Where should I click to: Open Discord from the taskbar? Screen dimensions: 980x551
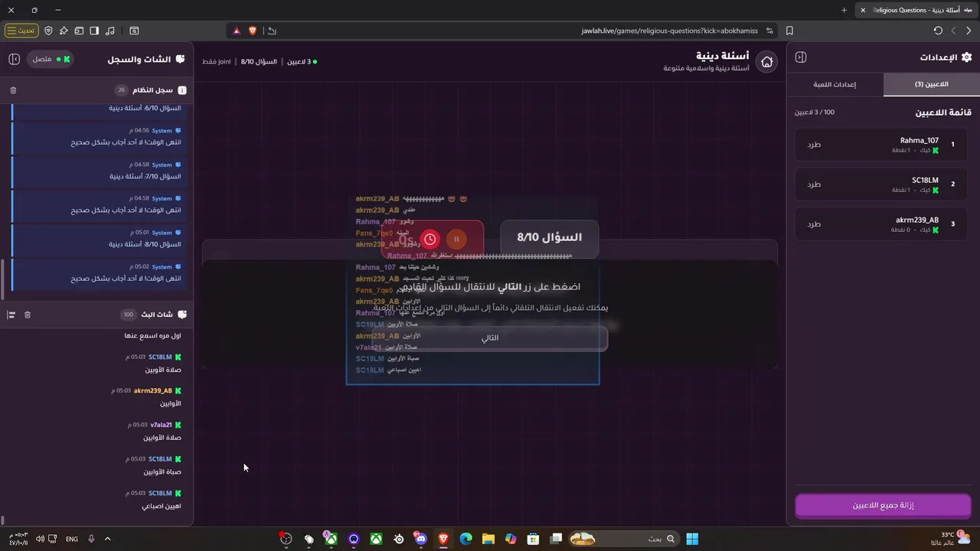pyautogui.click(x=420, y=539)
